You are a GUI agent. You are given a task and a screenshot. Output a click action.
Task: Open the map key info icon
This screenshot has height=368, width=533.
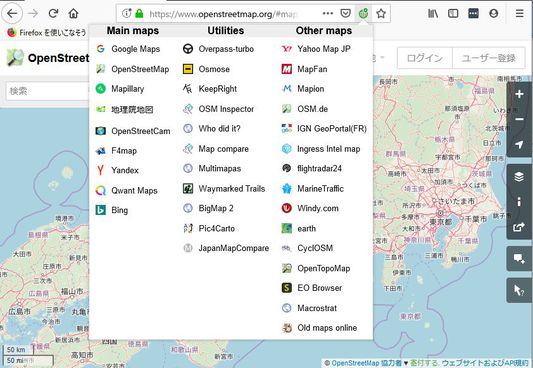click(x=519, y=202)
